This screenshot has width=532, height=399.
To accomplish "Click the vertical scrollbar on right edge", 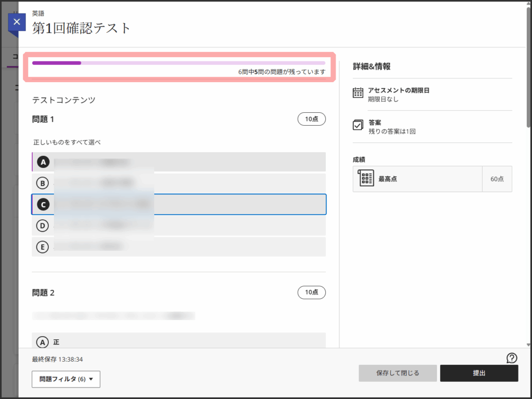I will [x=529, y=68].
